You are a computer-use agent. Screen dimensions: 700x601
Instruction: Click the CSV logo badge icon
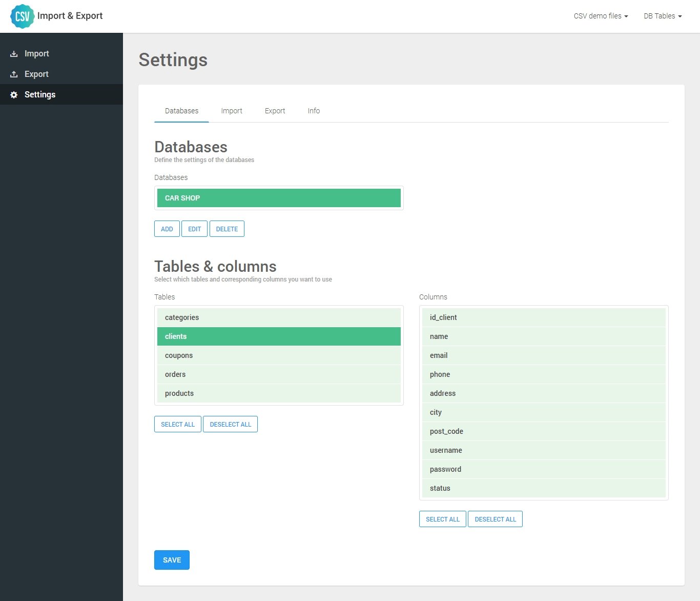pyautogui.click(x=22, y=16)
